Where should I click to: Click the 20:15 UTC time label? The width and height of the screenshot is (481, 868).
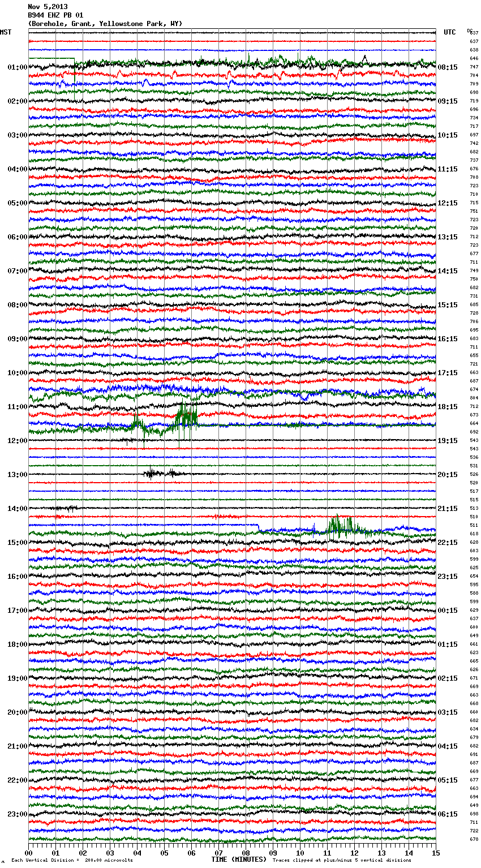(x=448, y=475)
